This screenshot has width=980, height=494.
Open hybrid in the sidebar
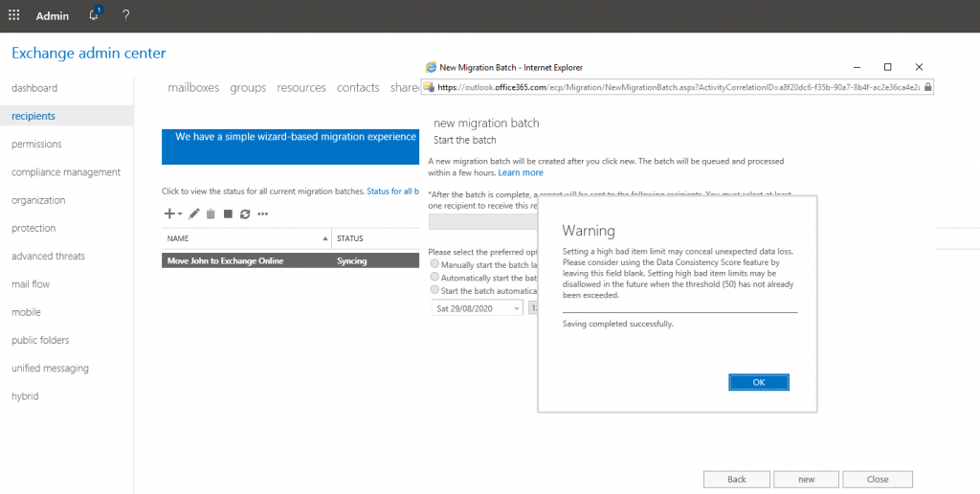[x=24, y=396]
